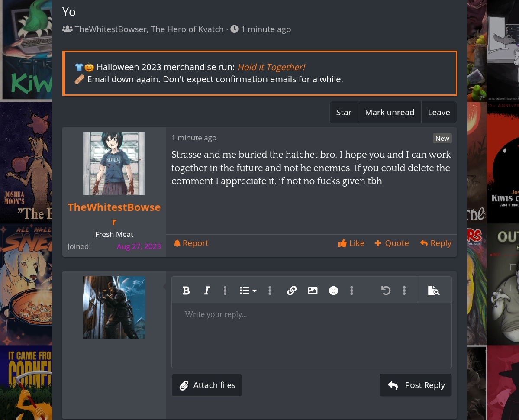Screen dimensions: 519x420
Task: Open TheWhitestBowser's avatar picture
Action: (114, 164)
